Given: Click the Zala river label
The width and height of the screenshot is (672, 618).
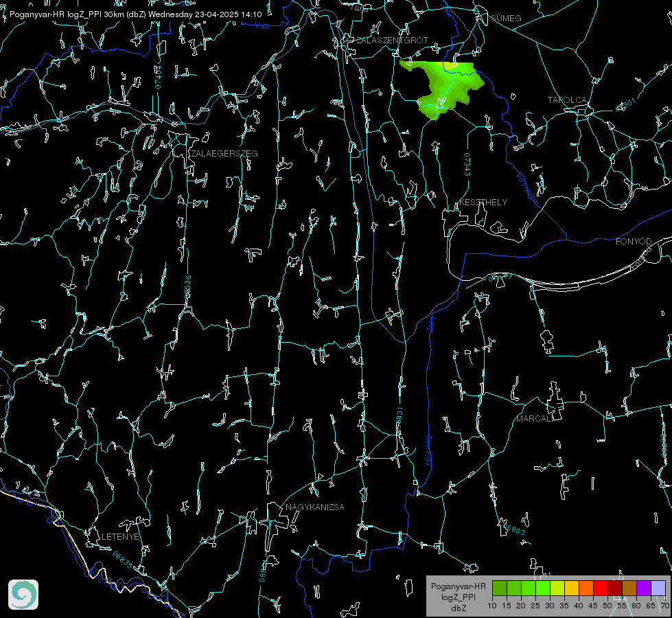Looking at the screenshot, I should click(430, 323).
